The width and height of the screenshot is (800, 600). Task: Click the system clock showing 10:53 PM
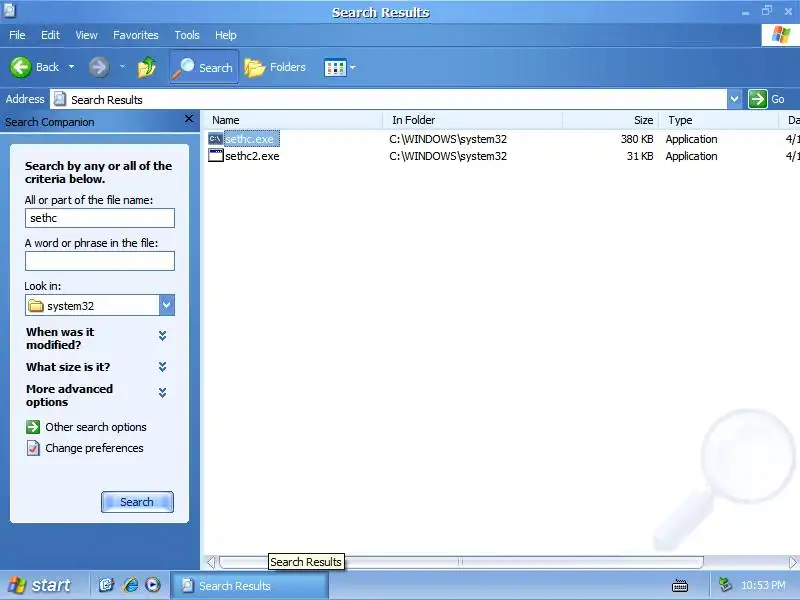click(x=763, y=585)
